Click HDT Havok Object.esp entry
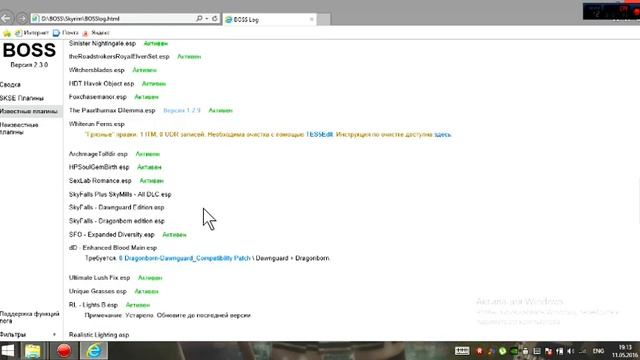This screenshot has height=360, width=640. [102, 83]
